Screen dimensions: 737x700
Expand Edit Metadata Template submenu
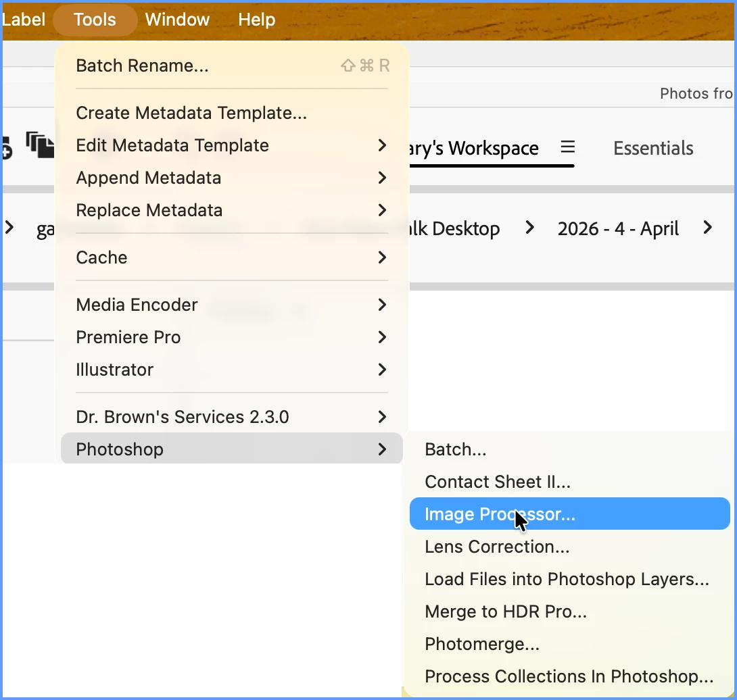[232, 146]
